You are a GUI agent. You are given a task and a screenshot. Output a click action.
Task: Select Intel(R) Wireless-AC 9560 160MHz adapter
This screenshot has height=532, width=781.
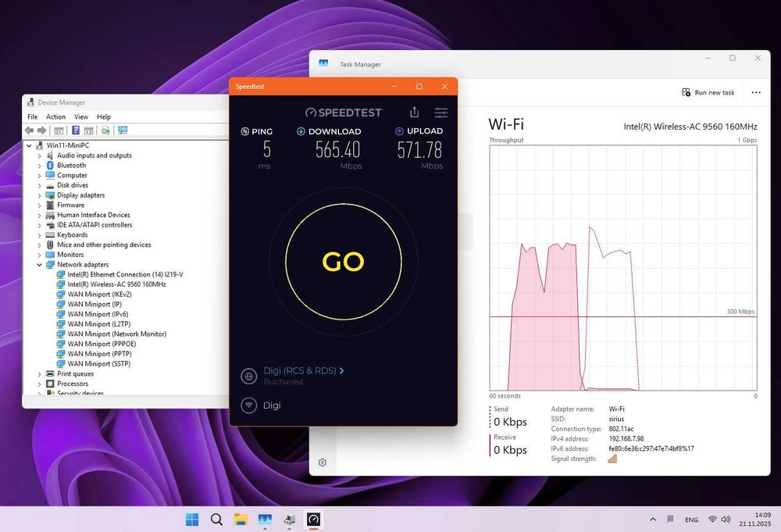(x=116, y=284)
